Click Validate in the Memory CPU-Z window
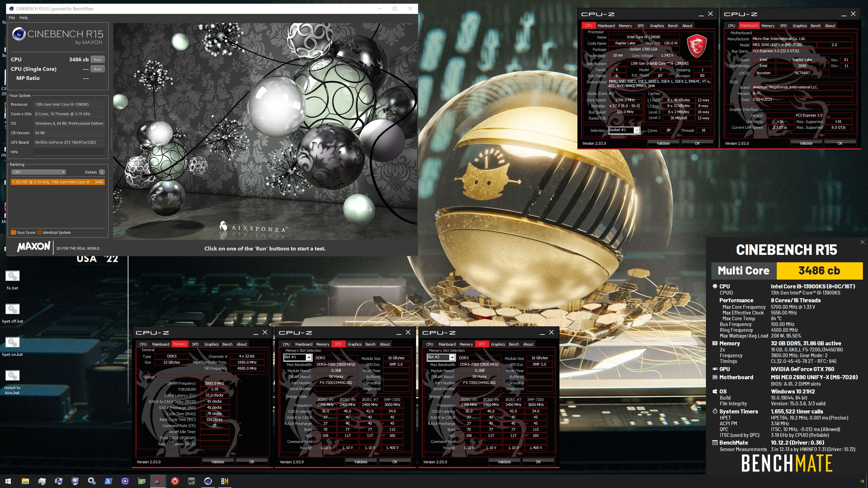Screen dimensions: 868x488 [x=218, y=462]
